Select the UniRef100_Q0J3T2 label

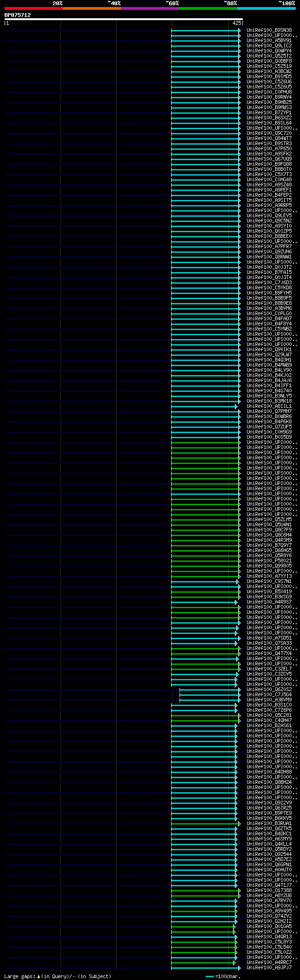click(269, 267)
